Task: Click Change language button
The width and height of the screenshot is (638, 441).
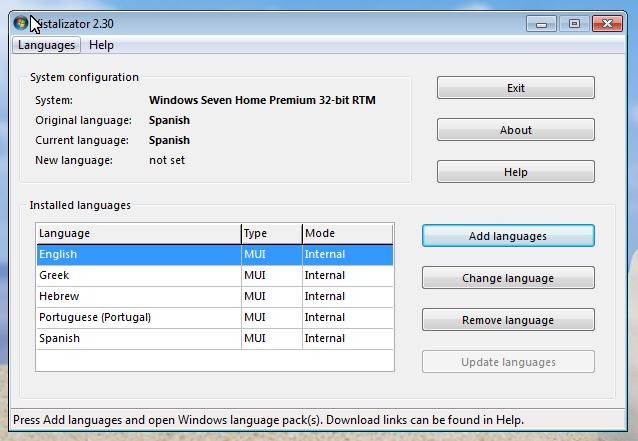Action: point(508,278)
